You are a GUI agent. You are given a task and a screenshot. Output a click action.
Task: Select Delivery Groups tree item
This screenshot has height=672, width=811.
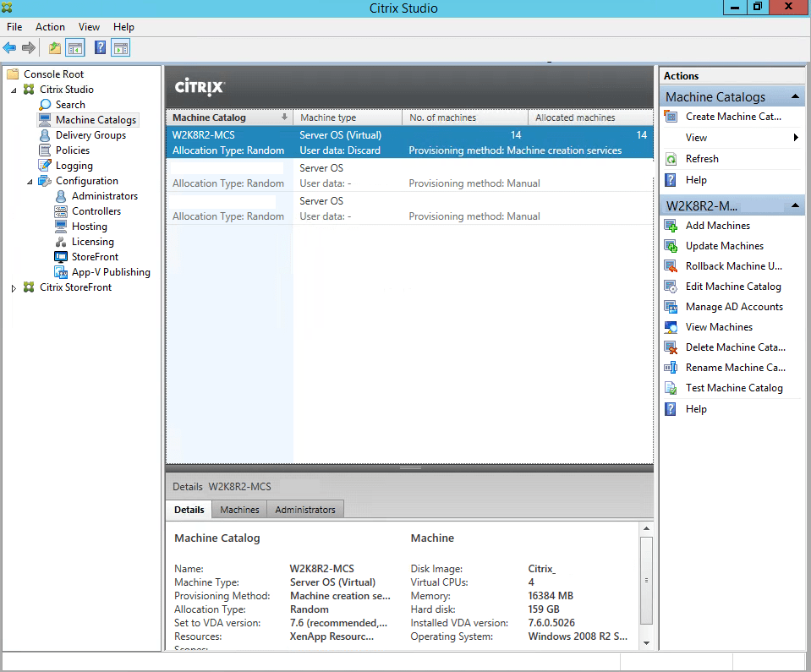[90, 135]
